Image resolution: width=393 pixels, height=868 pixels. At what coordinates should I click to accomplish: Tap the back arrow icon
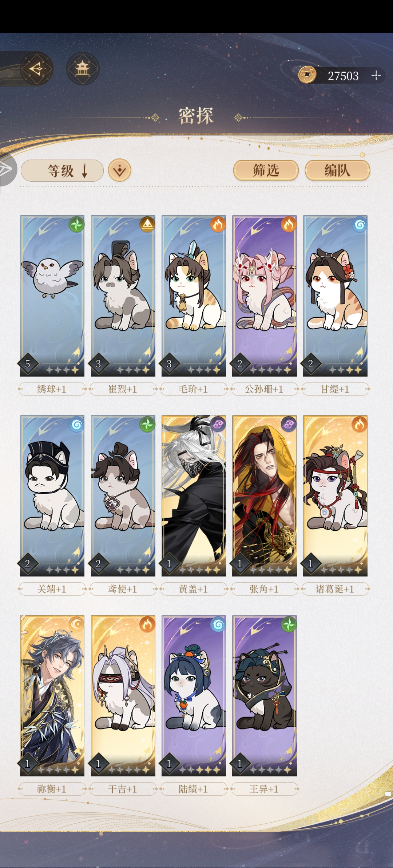point(37,69)
